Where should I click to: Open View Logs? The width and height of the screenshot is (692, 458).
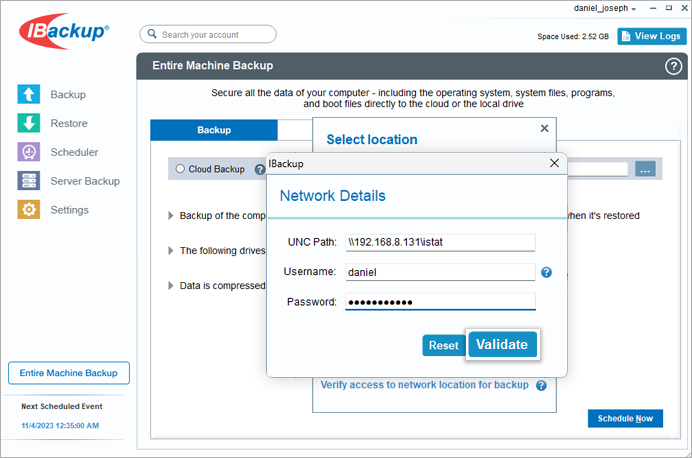pos(651,36)
